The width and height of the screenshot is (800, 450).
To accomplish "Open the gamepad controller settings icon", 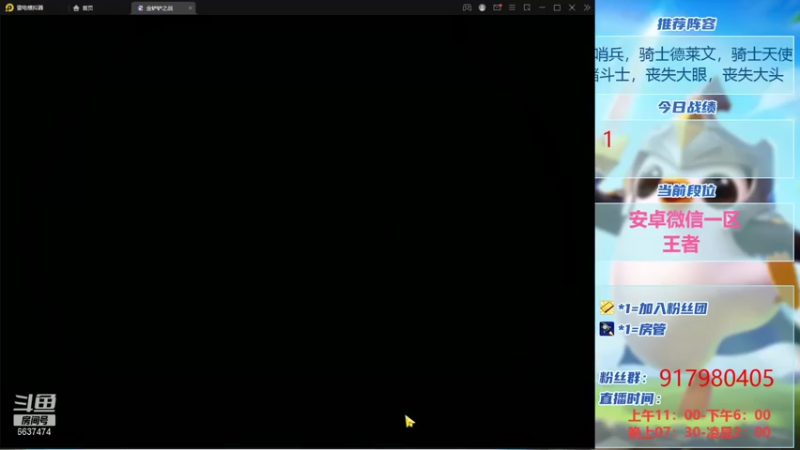I will click(467, 8).
